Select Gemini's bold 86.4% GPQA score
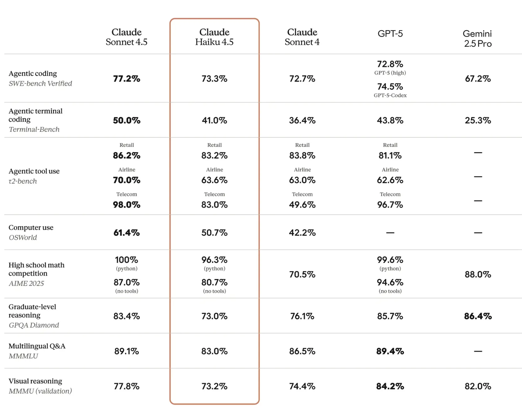Image resolution: width=522 pixels, height=420 pixels. (x=478, y=316)
